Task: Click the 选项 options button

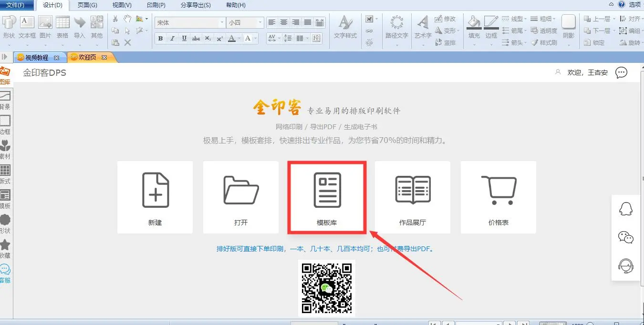Action: point(634,4)
